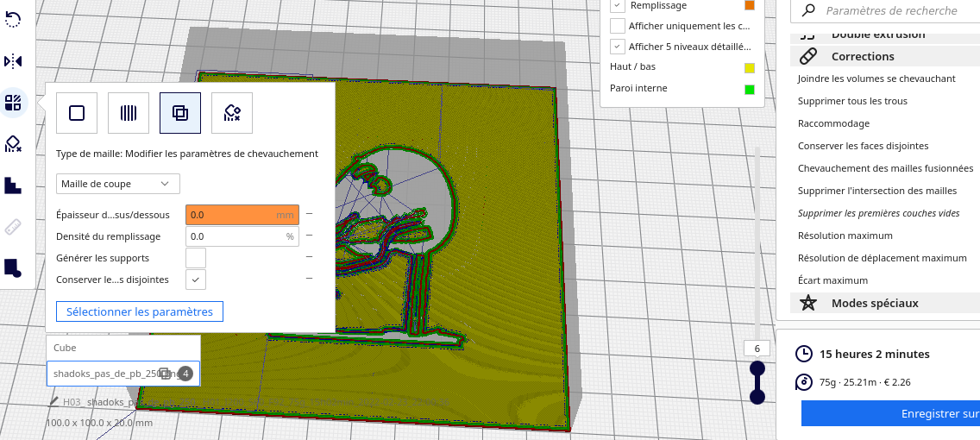Image resolution: width=980 pixels, height=440 pixels.
Task: Click the Raccommodage setting
Action: tap(833, 123)
